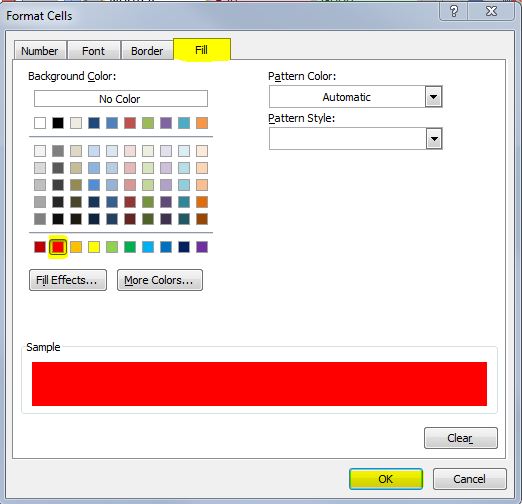
Task: Switch to the Number tab
Action: click(x=40, y=51)
